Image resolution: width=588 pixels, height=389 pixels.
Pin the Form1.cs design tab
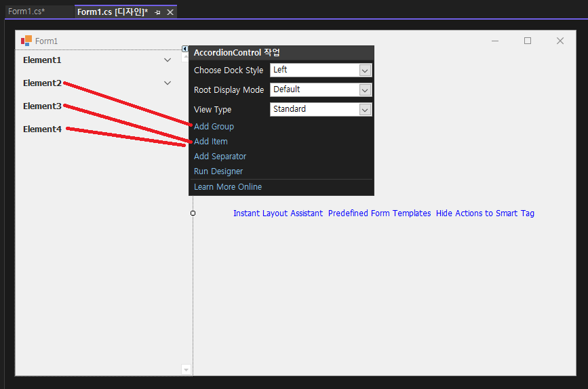[x=157, y=12]
